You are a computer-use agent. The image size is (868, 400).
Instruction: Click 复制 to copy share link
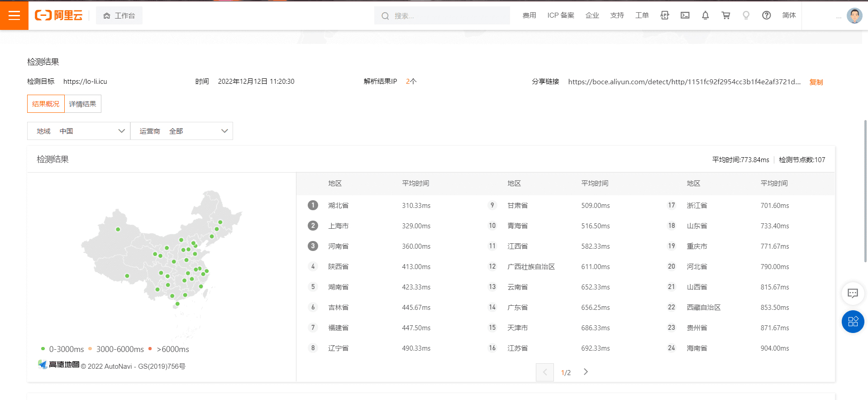(816, 82)
